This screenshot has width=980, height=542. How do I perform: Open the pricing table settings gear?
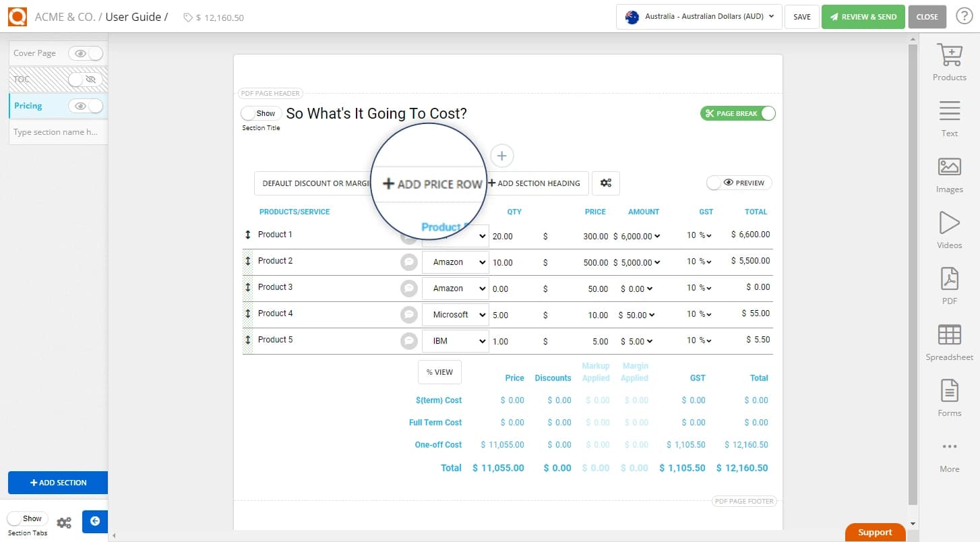(605, 183)
